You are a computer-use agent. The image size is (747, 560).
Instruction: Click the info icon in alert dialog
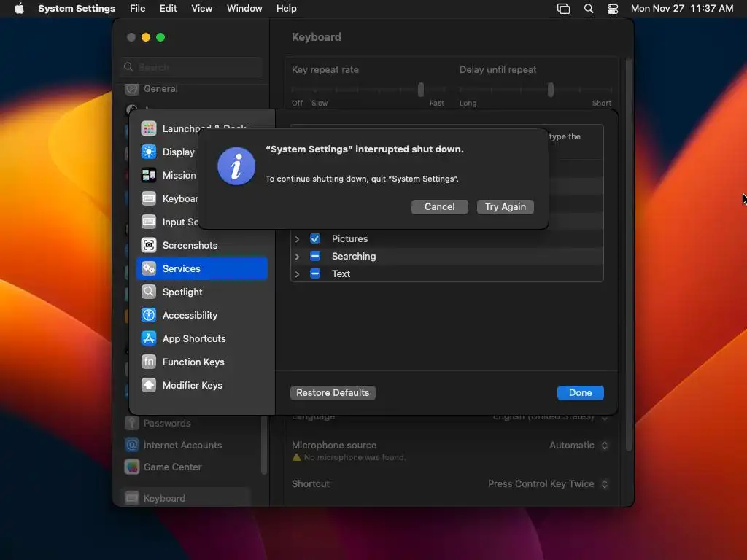click(x=236, y=166)
